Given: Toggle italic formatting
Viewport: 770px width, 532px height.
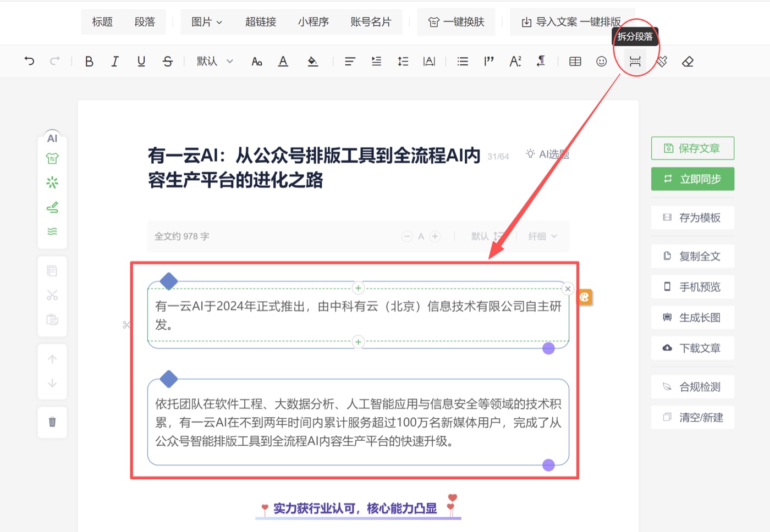Looking at the screenshot, I should [115, 62].
